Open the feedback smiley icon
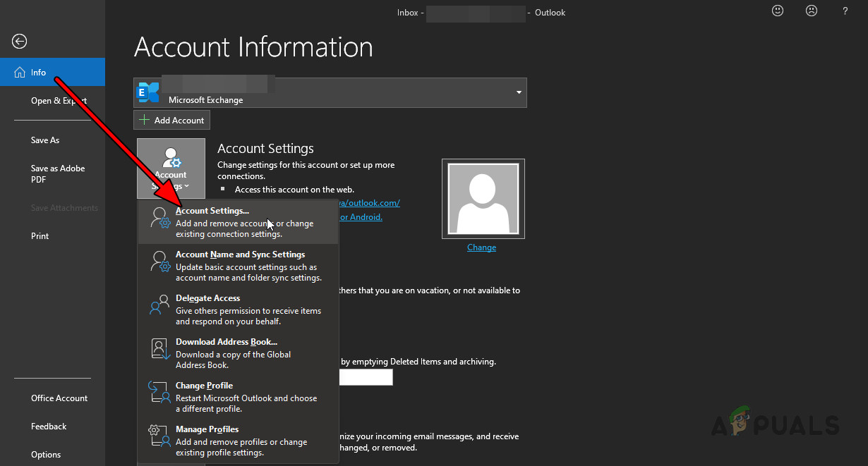This screenshot has height=466, width=868. point(777,11)
